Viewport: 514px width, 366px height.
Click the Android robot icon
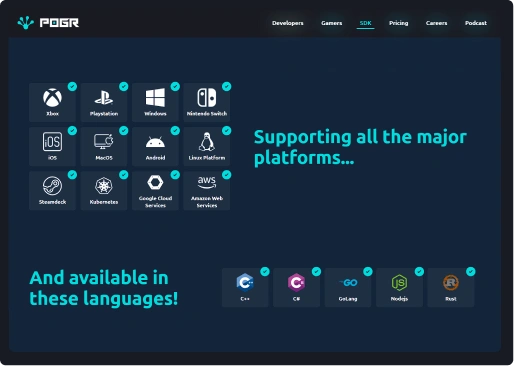155,142
